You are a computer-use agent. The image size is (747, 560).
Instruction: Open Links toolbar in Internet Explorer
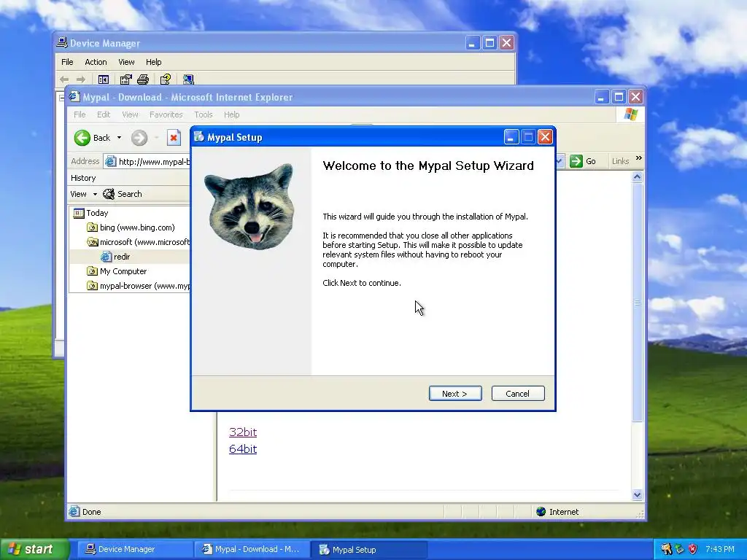(x=620, y=161)
